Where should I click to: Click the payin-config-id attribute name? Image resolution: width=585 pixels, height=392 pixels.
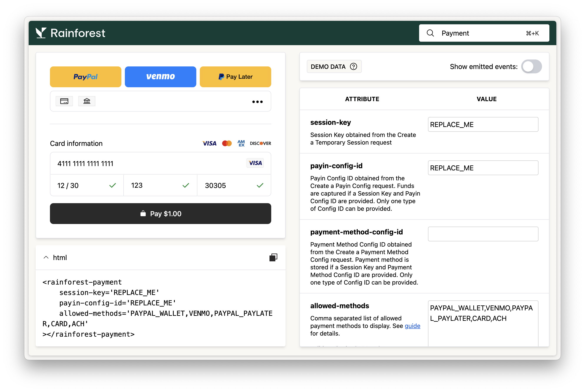pos(336,166)
